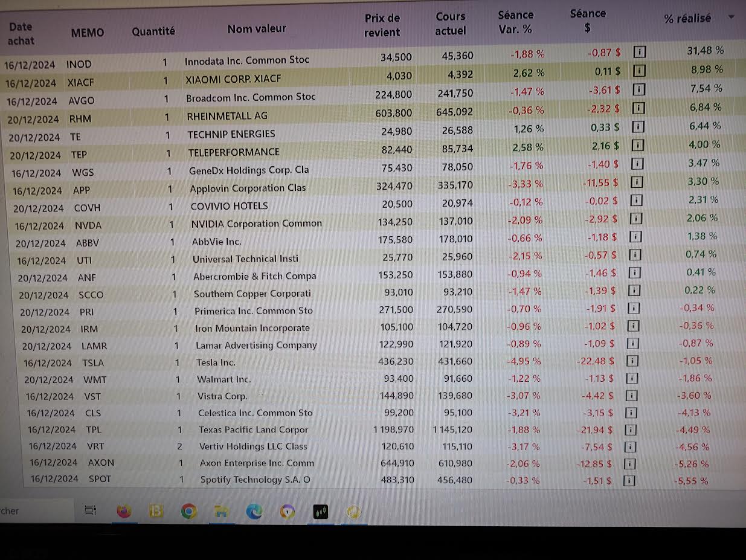Screen dimensions: 746x560
Task: Select the "Innodata Inc. Common Stoc" cell
Action: click(x=247, y=60)
